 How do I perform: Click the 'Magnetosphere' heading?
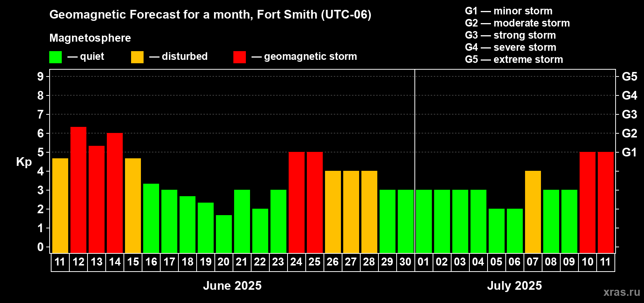click(x=90, y=38)
